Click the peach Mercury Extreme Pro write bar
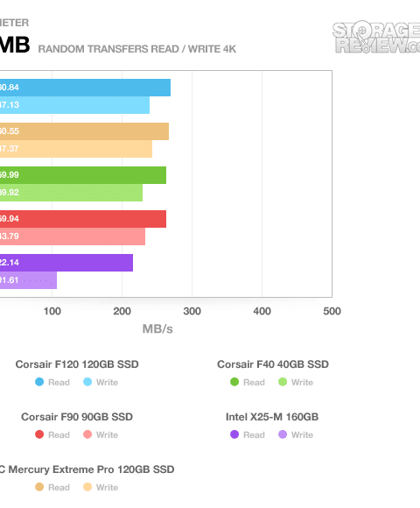This screenshot has width=420, height=508. coord(76,149)
